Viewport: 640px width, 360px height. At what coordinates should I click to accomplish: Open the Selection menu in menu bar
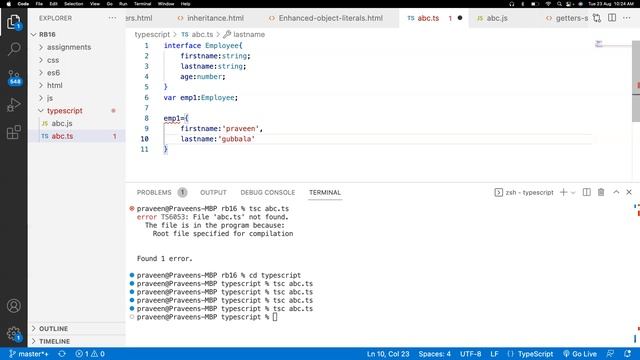click(73, 4)
